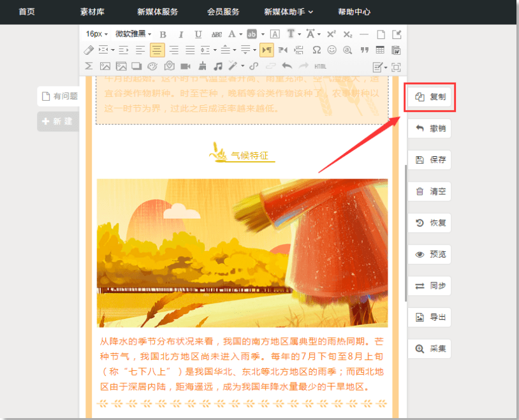Undo with toolbar back arrow
519x420 pixels.
[x=287, y=66]
